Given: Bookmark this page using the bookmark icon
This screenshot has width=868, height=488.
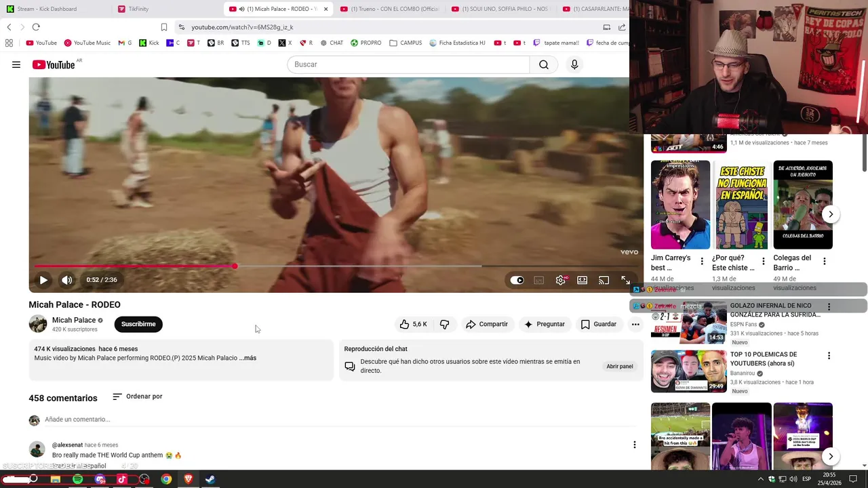Looking at the screenshot, I should 164,27.
